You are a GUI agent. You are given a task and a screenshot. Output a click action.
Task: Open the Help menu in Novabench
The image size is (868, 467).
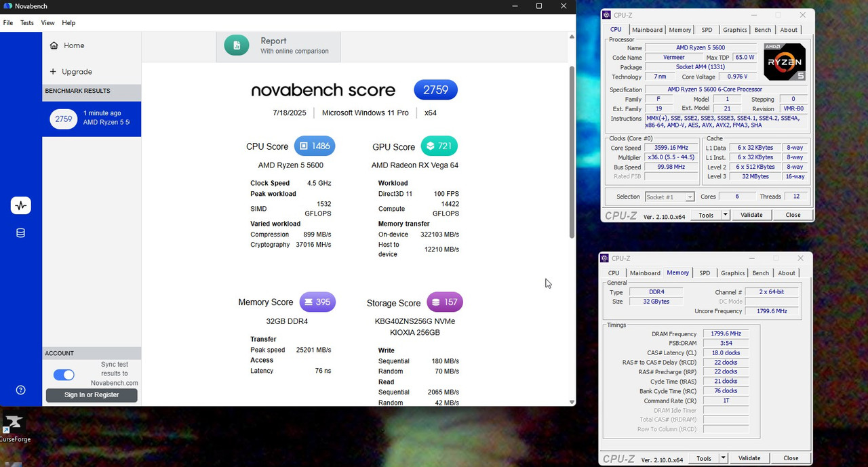click(x=68, y=23)
